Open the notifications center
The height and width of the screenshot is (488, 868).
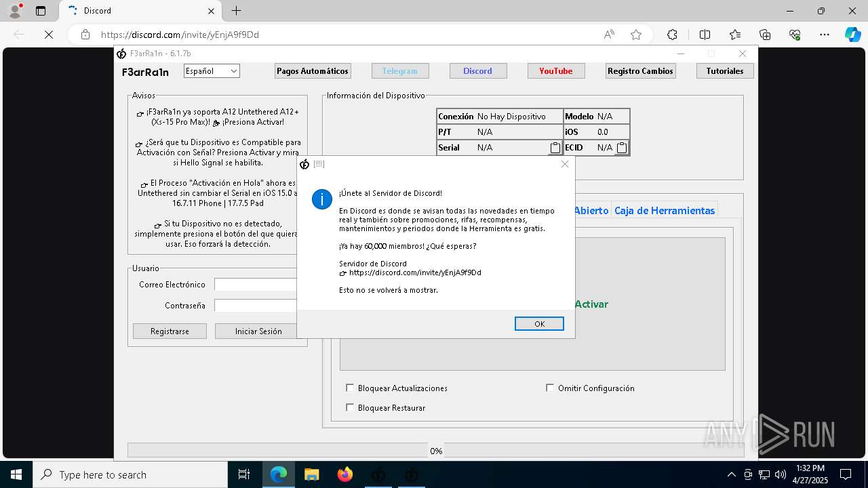(x=846, y=474)
